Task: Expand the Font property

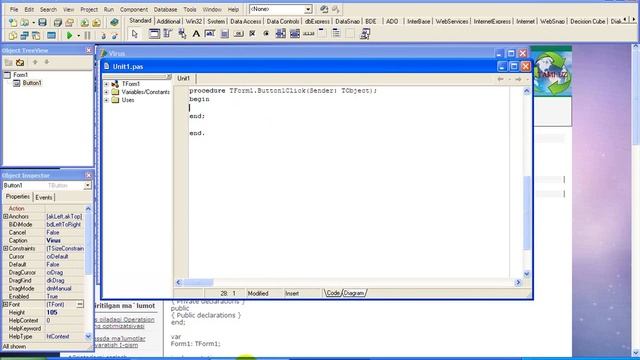Action: coord(6,304)
